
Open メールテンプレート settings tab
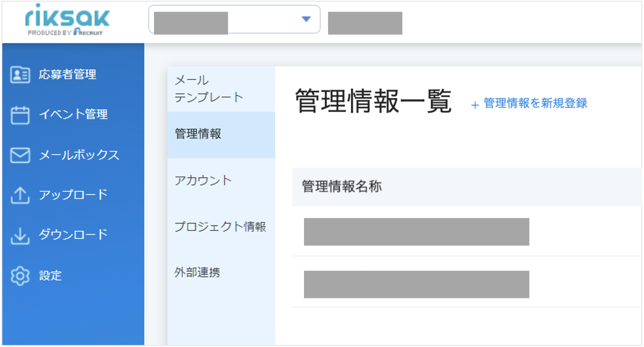(221, 89)
